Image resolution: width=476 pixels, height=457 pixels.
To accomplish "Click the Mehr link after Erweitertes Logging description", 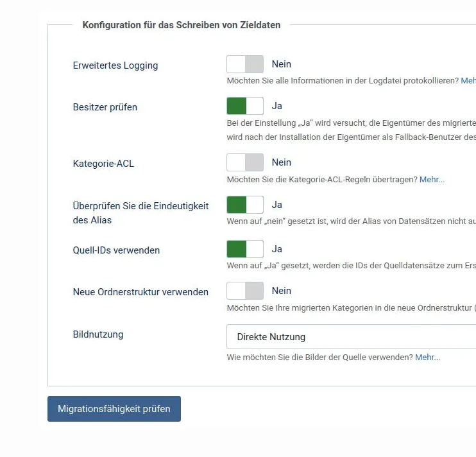I will tap(468, 81).
